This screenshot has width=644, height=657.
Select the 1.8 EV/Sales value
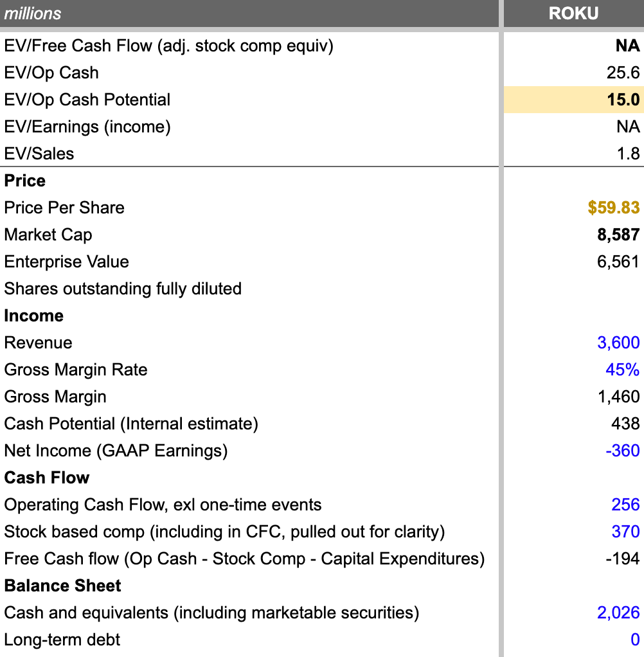[628, 154]
